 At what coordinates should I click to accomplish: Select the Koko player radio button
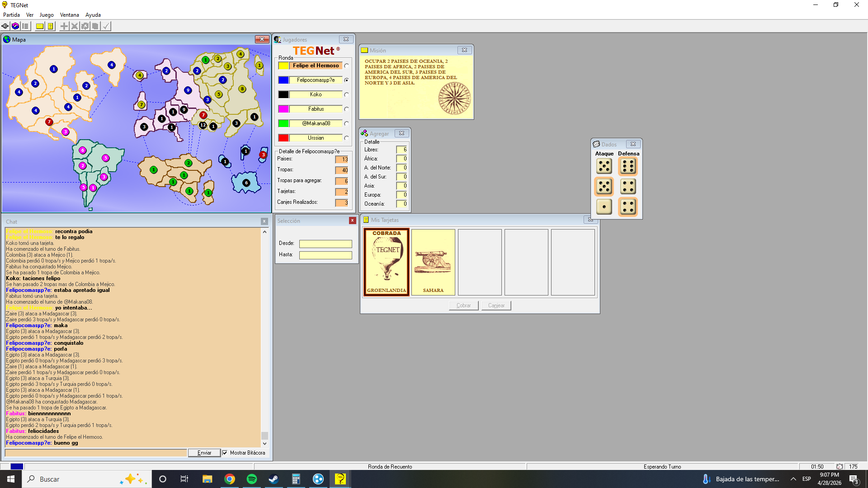tap(346, 95)
